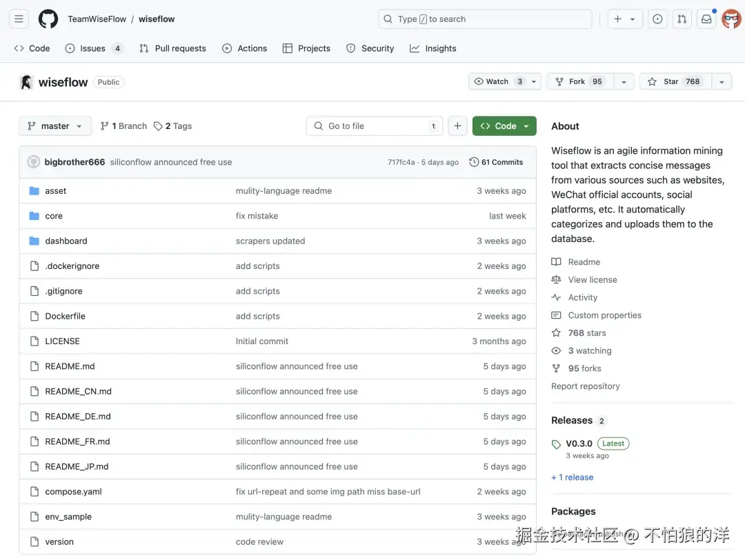The height and width of the screenshot is (560, 745).
Task: Open the version file
Action: pos(59,542)
